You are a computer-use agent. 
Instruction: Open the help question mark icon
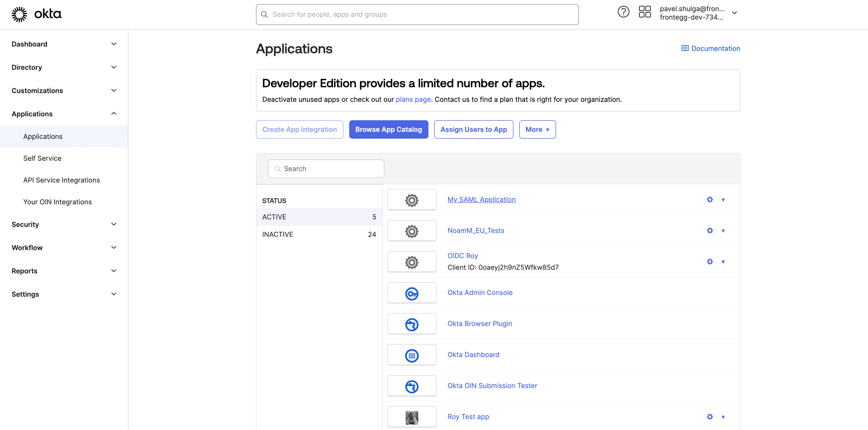(x=623, y=12)
